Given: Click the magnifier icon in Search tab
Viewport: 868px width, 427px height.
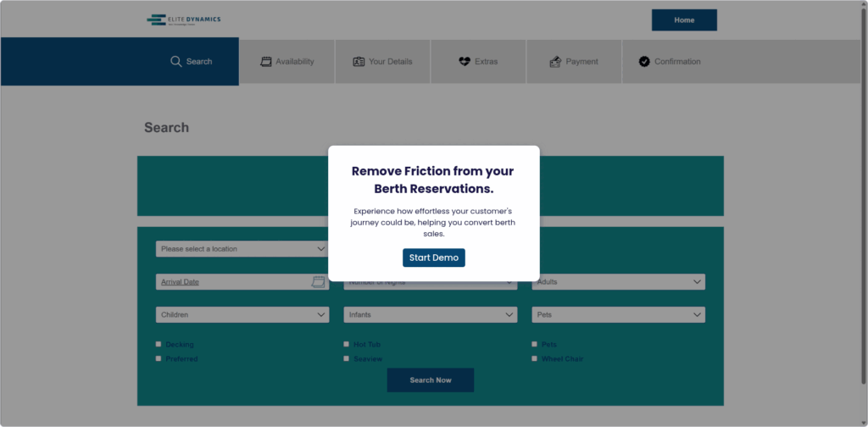Looking at the screenshot, I should (176, 61).
